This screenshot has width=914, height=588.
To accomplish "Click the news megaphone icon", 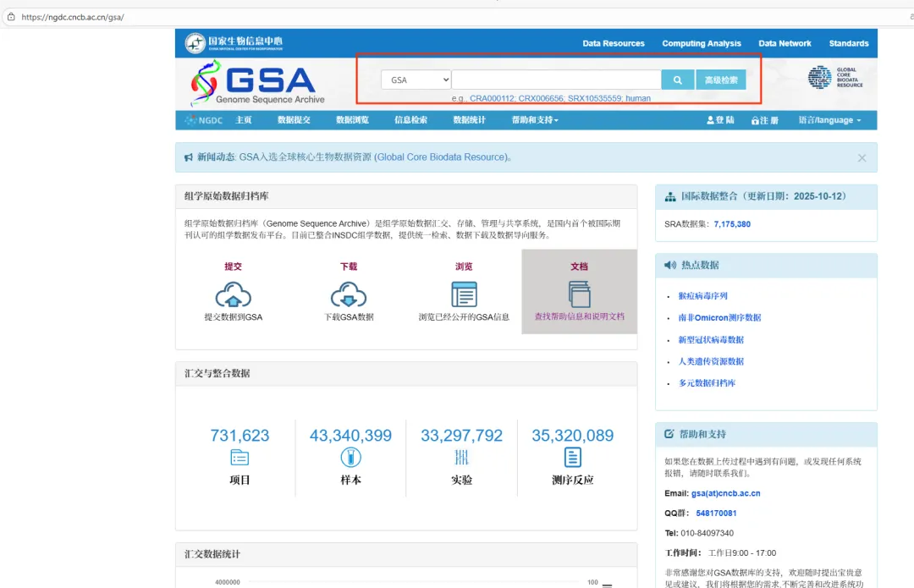I will point(188,157).
